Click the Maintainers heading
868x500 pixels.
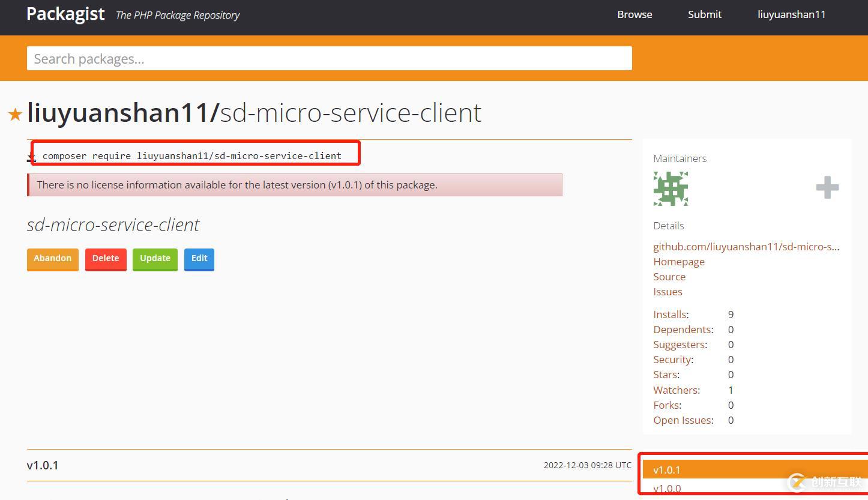tap(680, 158)
